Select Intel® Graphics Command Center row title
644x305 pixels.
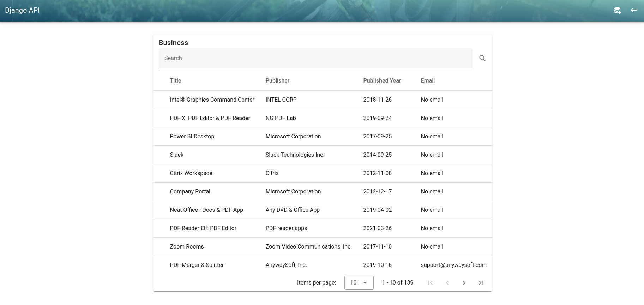tap(212, 100)
